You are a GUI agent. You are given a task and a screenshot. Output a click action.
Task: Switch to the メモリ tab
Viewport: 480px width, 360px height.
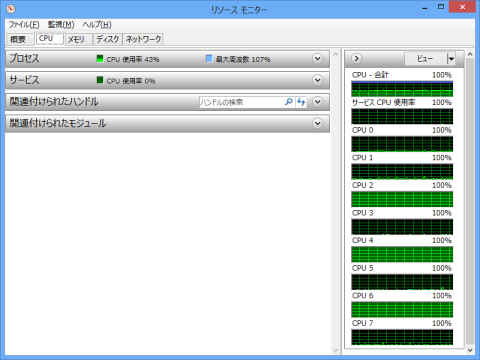[x=79, y=39]
